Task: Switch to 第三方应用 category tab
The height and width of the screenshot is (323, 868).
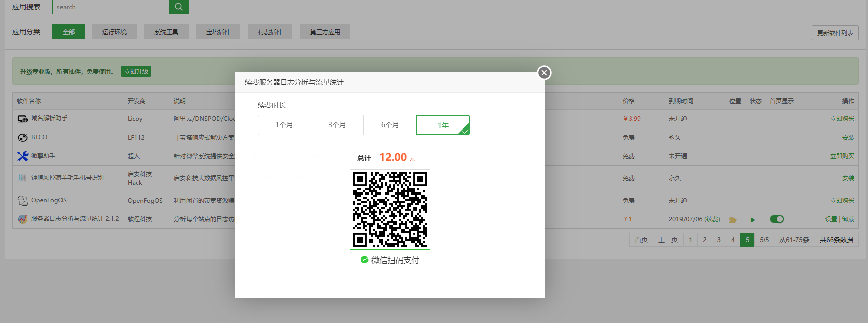Action: coord(325,32)
